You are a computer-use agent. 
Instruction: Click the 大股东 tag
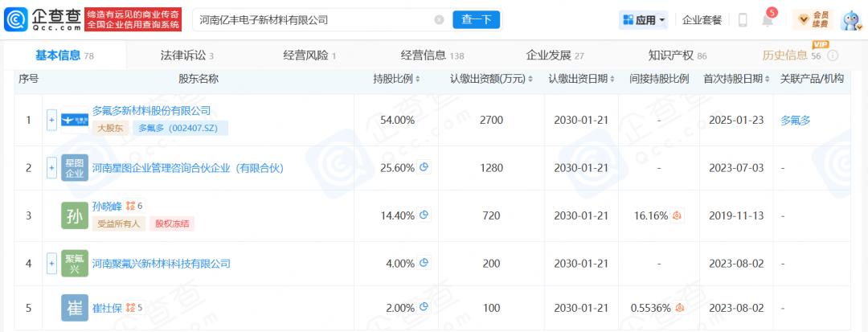(110, 128)
